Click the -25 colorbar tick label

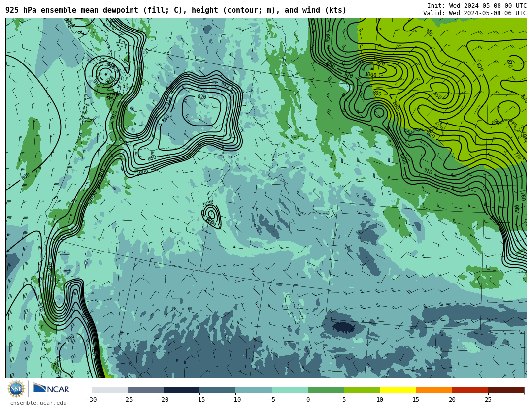pyautogui.click(x=127, y=400)
